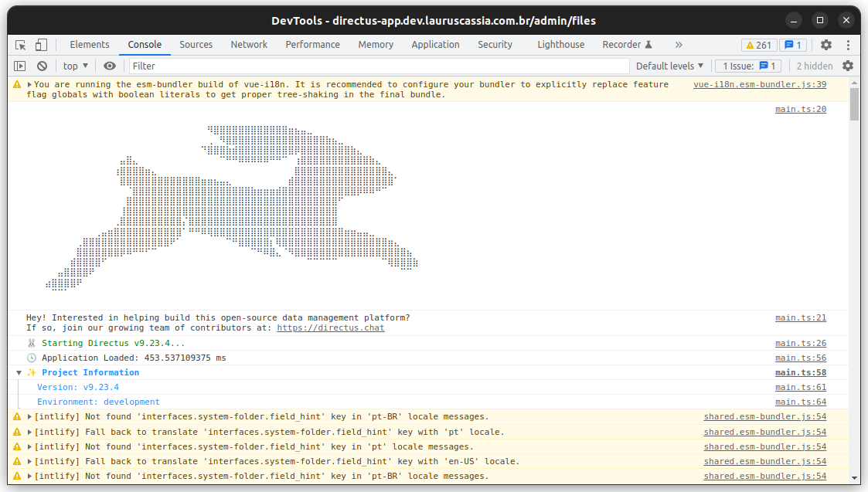Switch to the Elements tab
Image resolution: width=868 pixels, height=492 pixels.
(x=90, y=45)
